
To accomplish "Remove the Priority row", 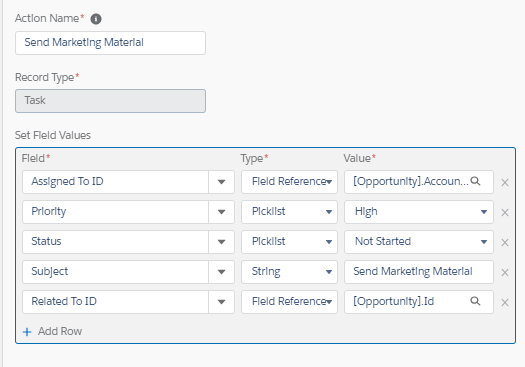I will [x=505, y=212].
